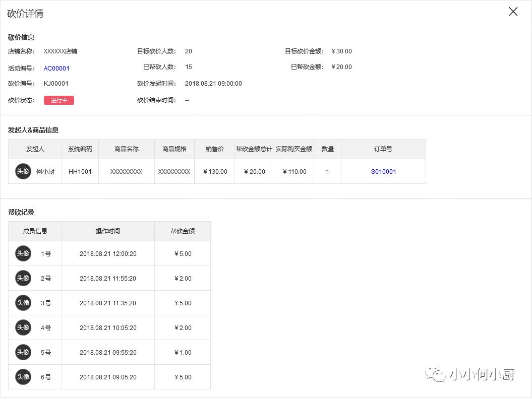Click member 3号's avatar icon

pos(23,303)
